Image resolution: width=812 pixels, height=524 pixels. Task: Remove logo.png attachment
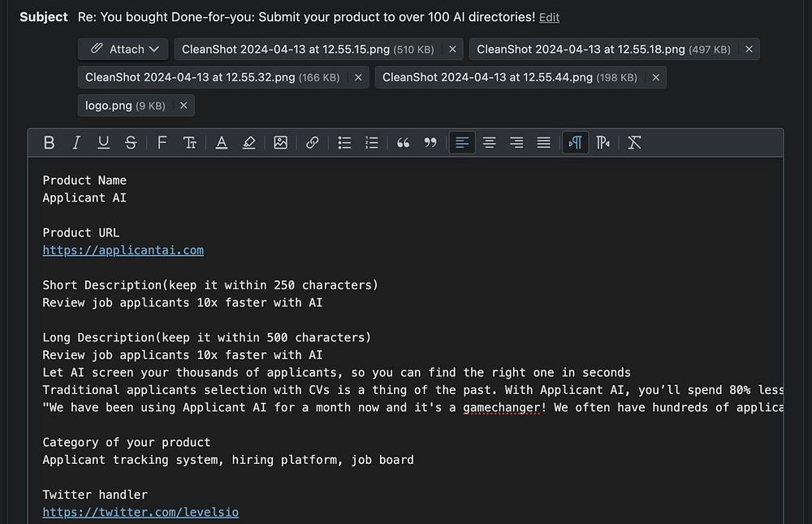pyautogui.click(x=184, y=106)
